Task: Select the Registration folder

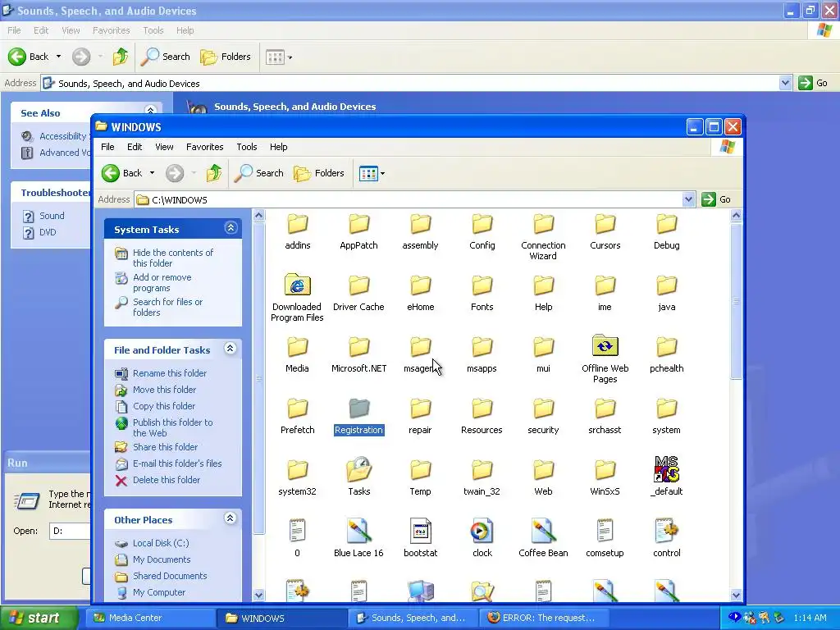Action: point(359,417)
